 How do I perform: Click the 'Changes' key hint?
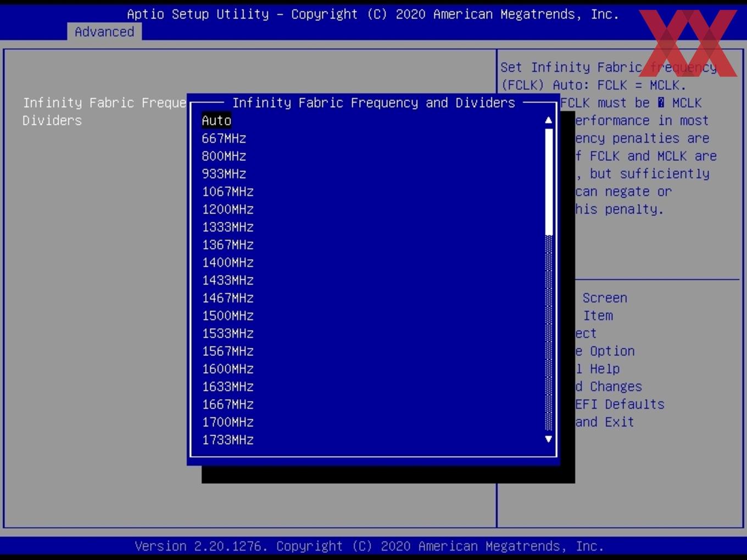click(x=616, y=387)
